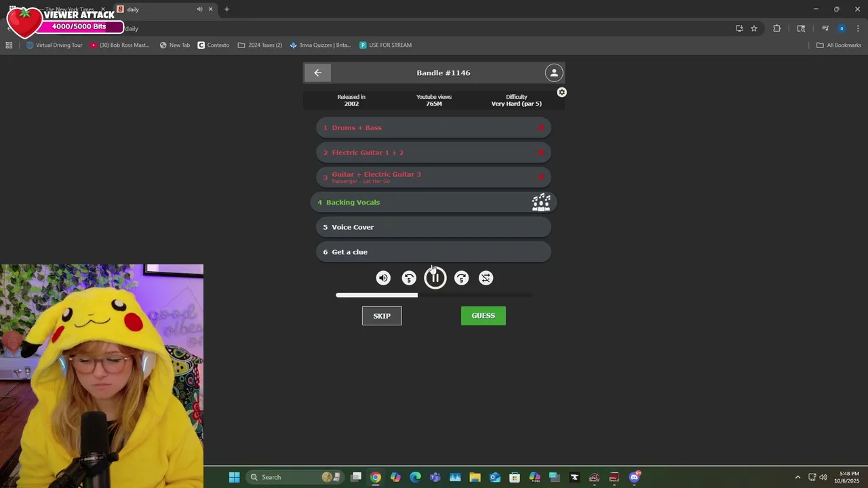The width and height of the screenshot is (868, 488).
Task: Select row 1 Drums + Bass
Action: point(434,127)
